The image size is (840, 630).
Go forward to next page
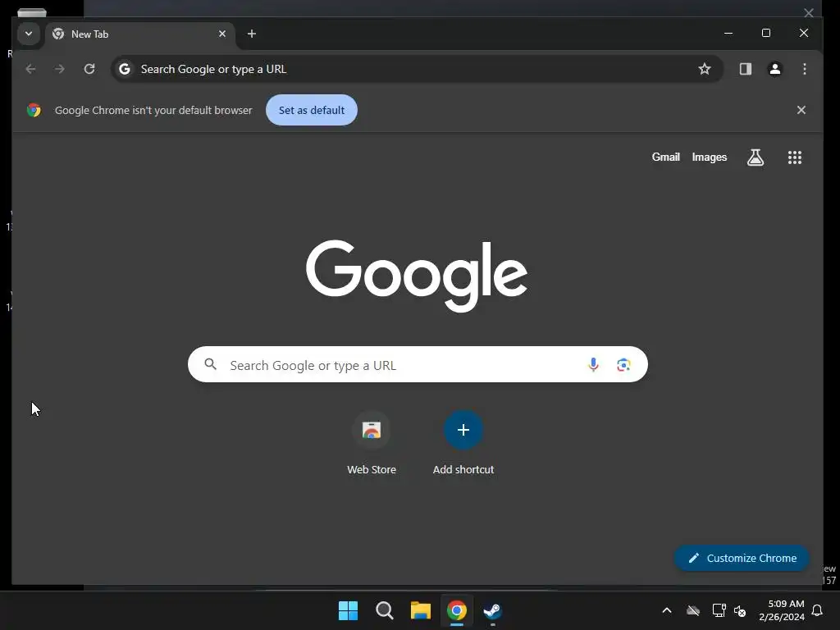coord(60,69)
